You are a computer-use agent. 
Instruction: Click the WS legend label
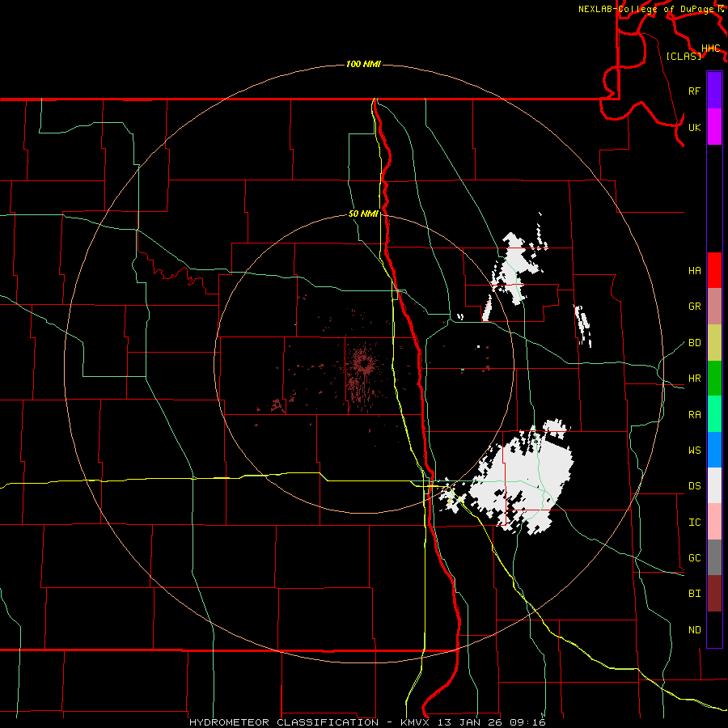coord(694,451)
